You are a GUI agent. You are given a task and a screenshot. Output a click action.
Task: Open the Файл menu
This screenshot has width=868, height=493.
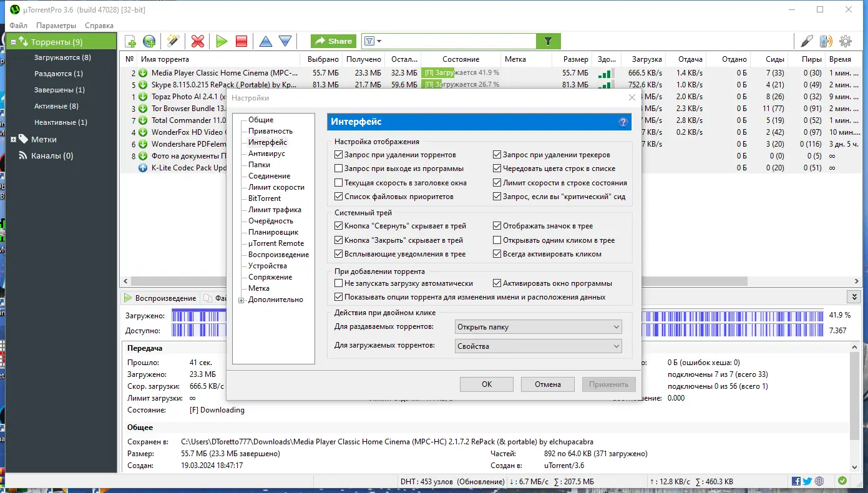pos(18,26)
